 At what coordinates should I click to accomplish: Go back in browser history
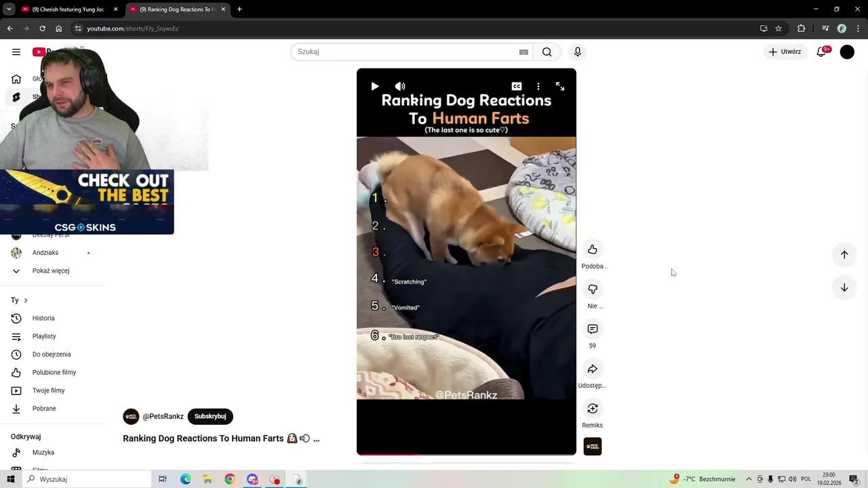[9, 28]
